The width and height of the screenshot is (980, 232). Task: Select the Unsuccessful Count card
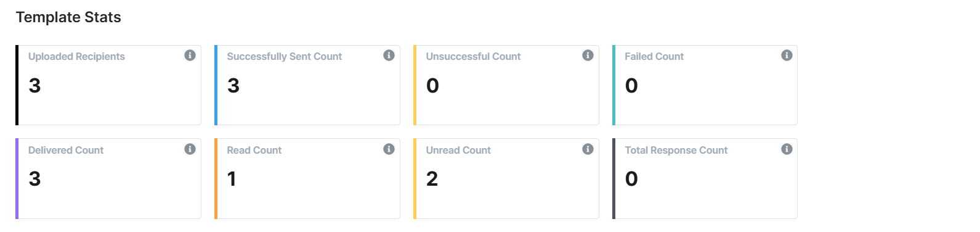click(x=506, y=85)
